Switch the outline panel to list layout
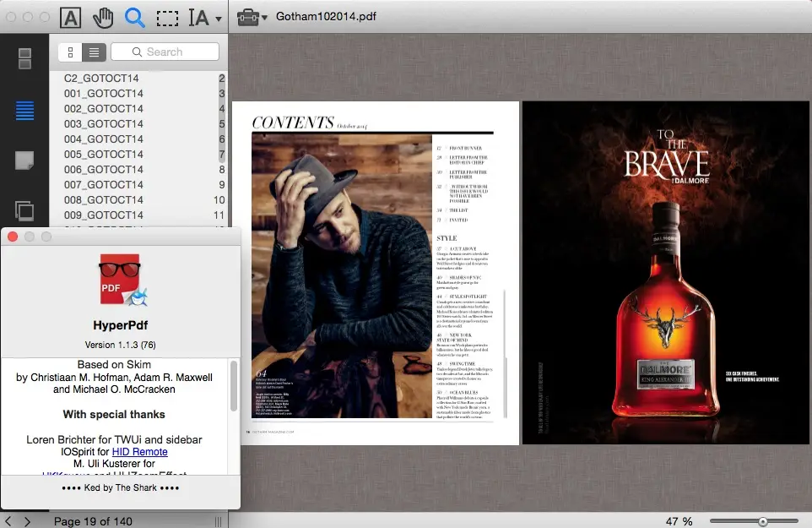 pyautogui.click(x=94, y=52)
